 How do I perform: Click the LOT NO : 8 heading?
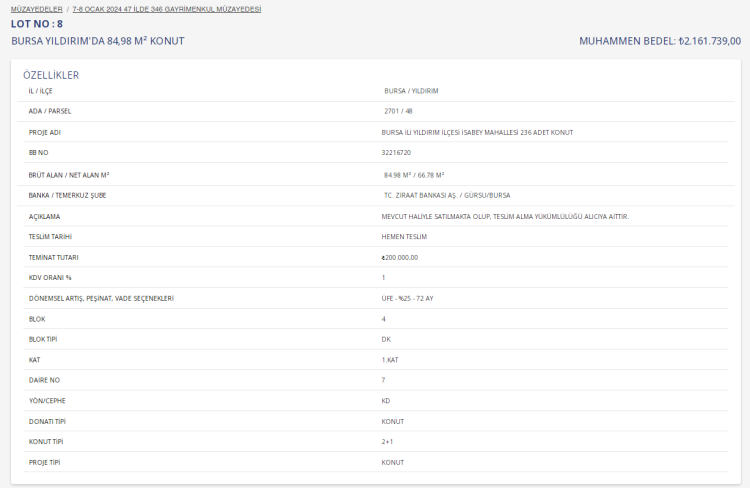(37, 23)
